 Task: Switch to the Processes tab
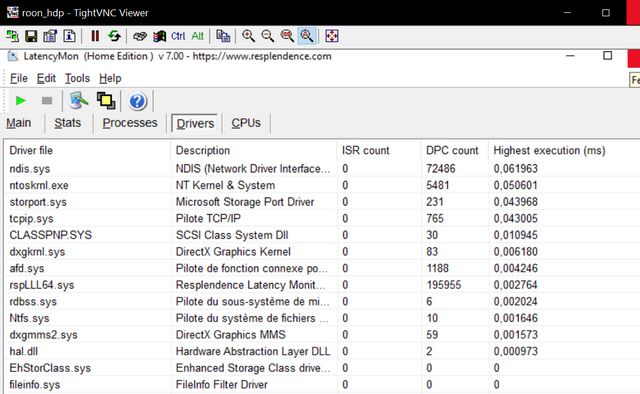click(130, 123)
